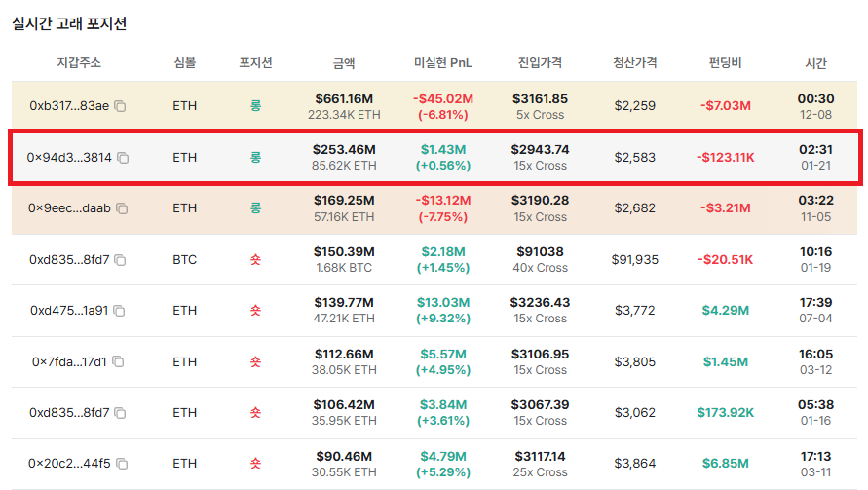
Task: Open wallet 0xb317...83ae address link
Action: [69, 106]
